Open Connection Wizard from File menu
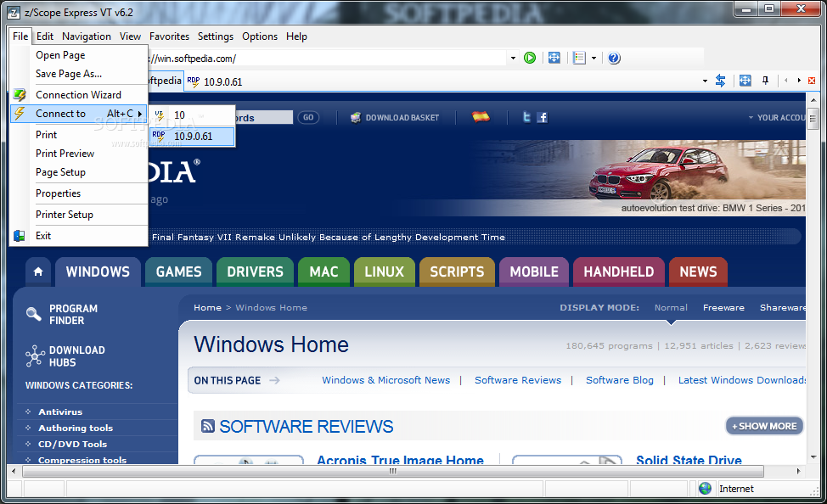The height and width of the screenshot is (504, 827). [x=78, y=95]
